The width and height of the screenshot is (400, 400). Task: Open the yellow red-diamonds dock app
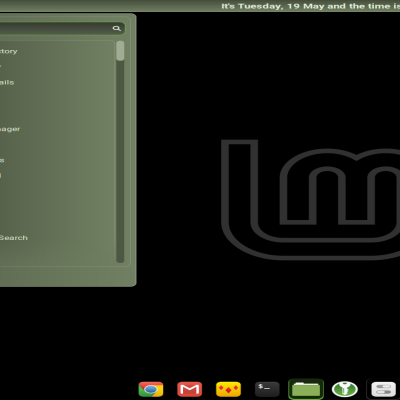[x=228, y=389]
